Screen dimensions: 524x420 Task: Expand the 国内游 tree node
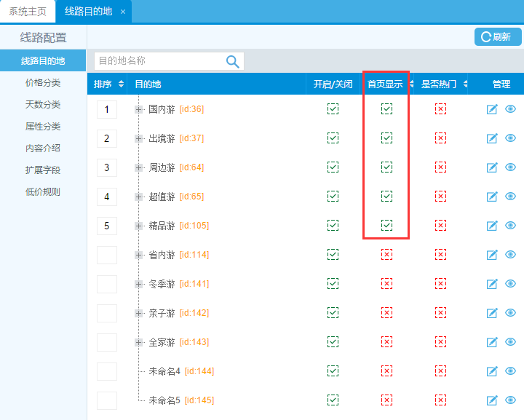click(139, 109)
